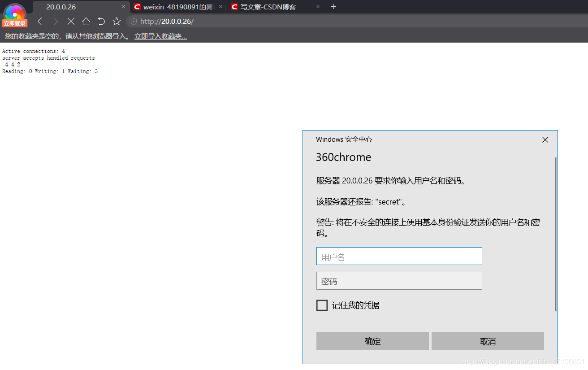Click the address bar showing http://20.0.0.26/
Viewport: 588px width, 370px height.
tap(356, 21)
